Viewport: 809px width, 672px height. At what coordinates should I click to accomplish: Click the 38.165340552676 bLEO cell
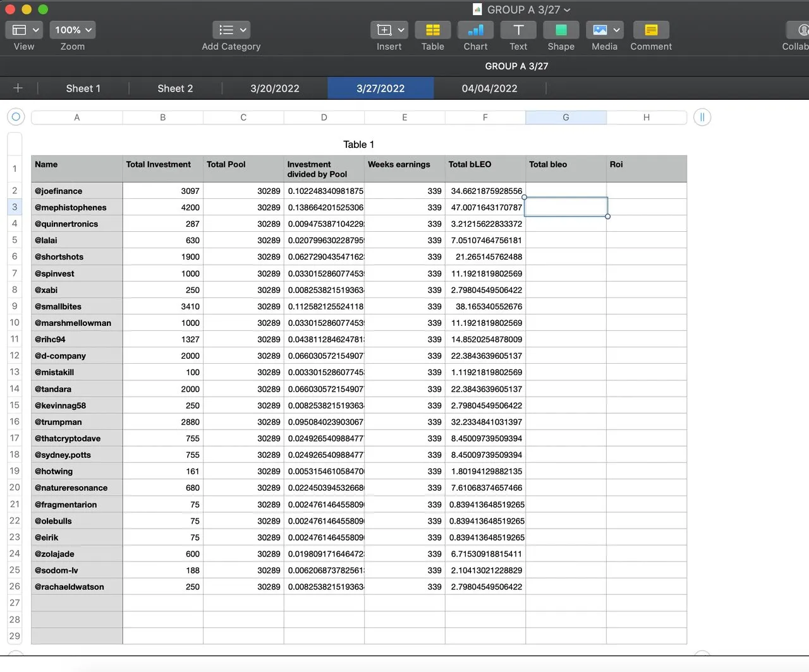[x=485, y=306]
